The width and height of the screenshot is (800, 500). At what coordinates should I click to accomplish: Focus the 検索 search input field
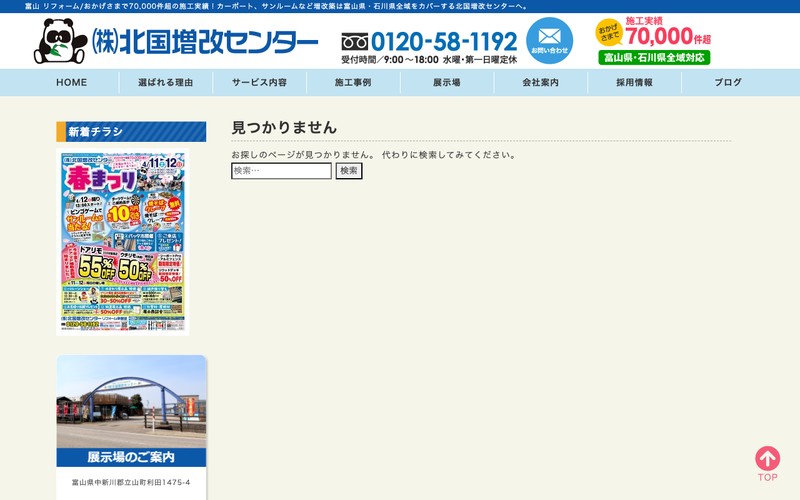[x=281, y=171]
